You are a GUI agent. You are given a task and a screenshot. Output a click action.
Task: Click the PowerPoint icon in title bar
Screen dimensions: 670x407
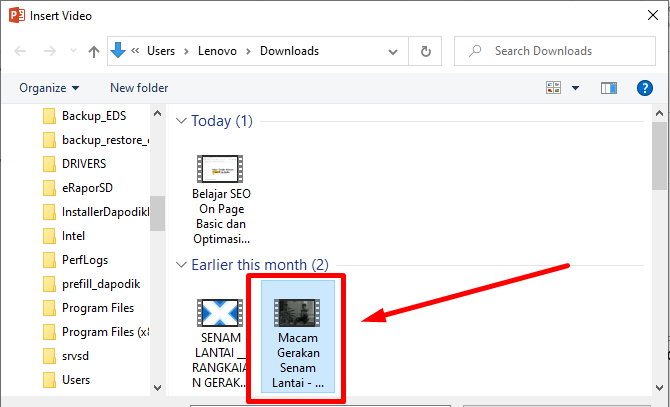coord(17,15)
